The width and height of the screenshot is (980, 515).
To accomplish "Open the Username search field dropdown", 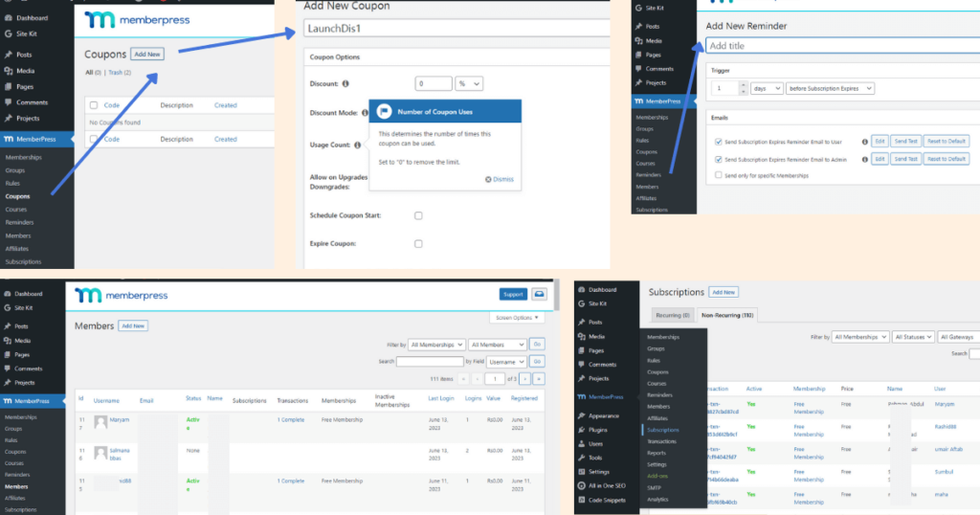I will (506, 362).
